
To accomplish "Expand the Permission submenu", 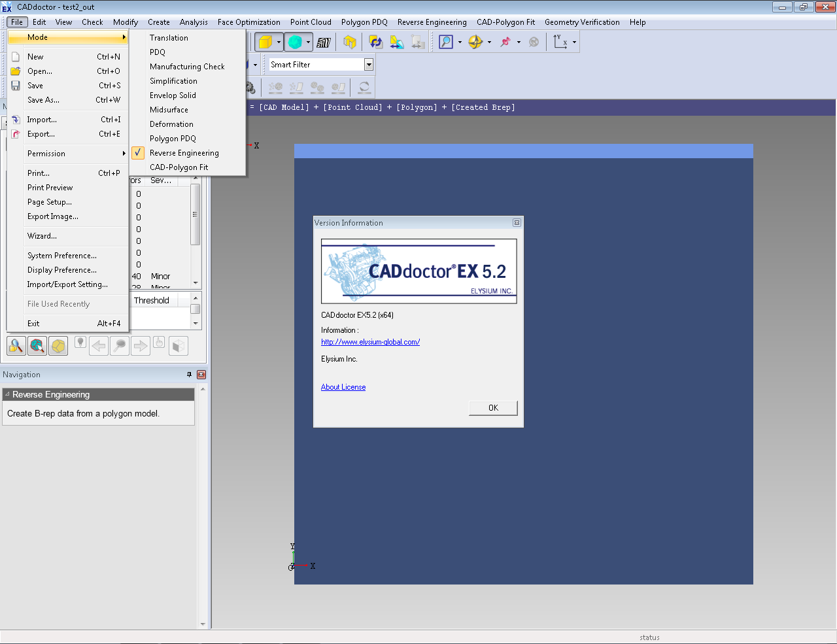I will coord(68,154).
